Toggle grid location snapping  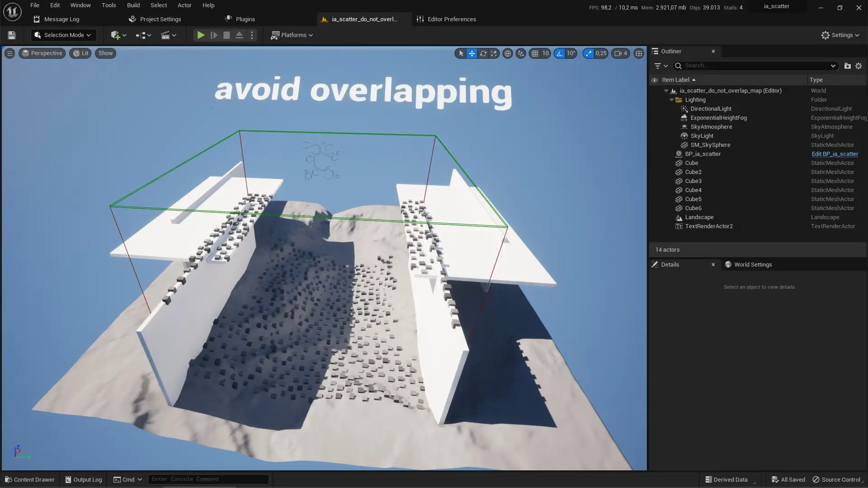tap(535, 53)
